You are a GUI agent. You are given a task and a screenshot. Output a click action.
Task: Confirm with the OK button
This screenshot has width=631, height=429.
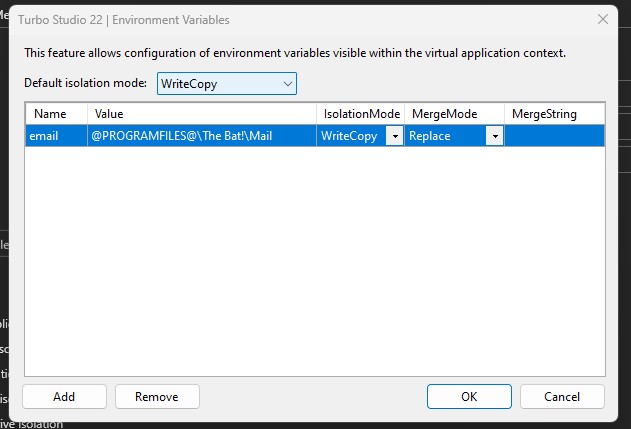[469, 396]
